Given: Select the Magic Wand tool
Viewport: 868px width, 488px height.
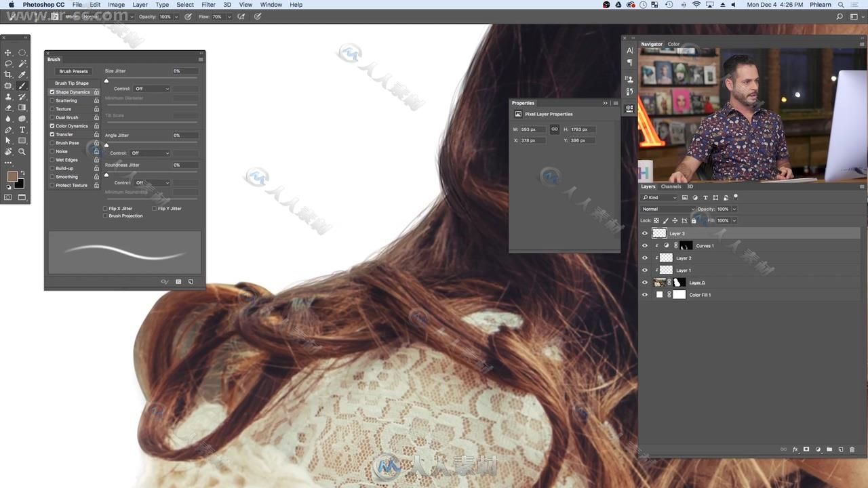Looking at the screenshot, I should (22, 64).
